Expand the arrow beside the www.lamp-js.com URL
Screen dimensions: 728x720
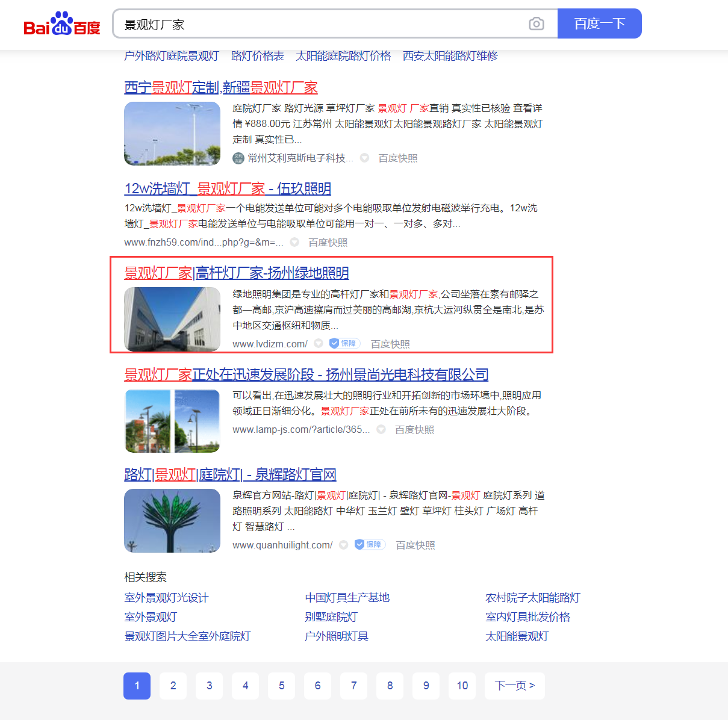(381, 429)
